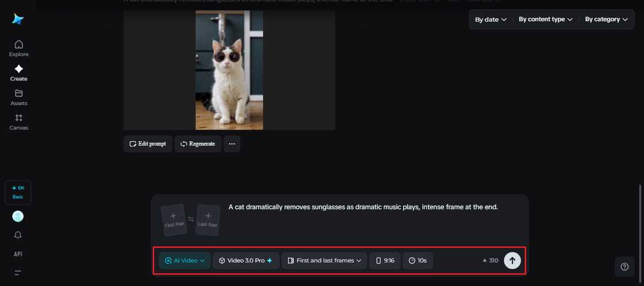Viewport: 644px width, 286px height.
Task: Open the By category dropdown
Action: [x=606, y=20]
